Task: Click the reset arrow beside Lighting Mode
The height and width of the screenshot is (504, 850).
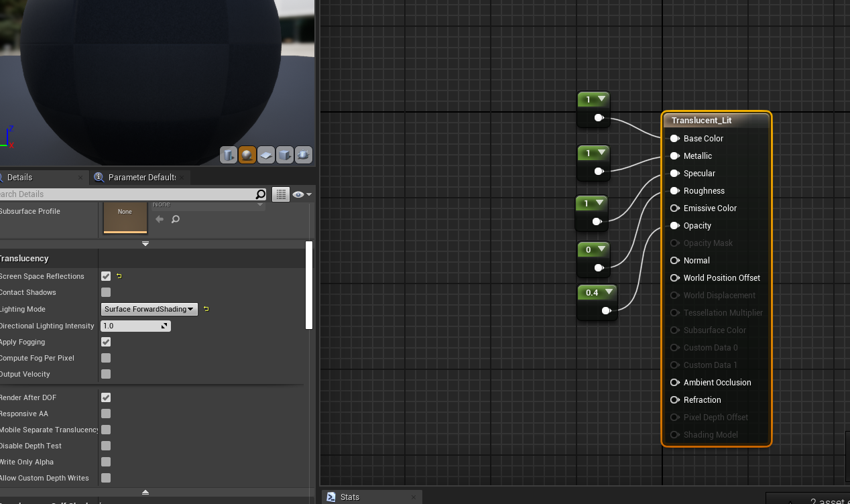Action: click(206, 309)
